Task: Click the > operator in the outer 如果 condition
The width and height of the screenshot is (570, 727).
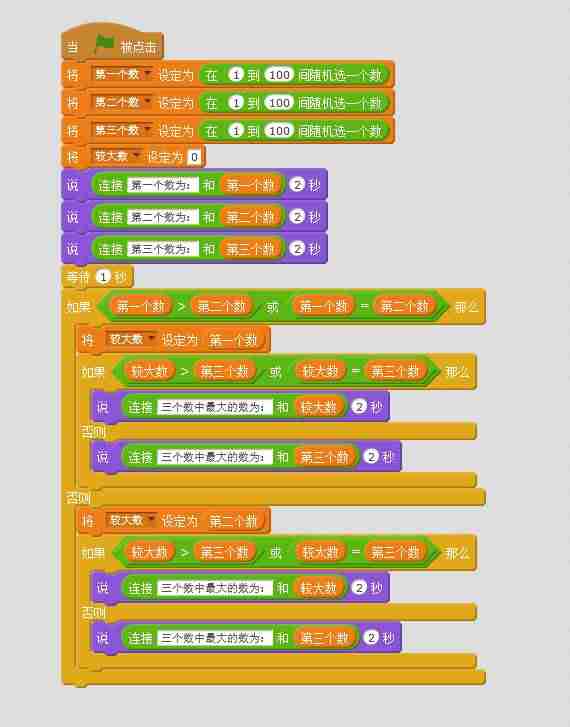Action: (x=181, y=306)
